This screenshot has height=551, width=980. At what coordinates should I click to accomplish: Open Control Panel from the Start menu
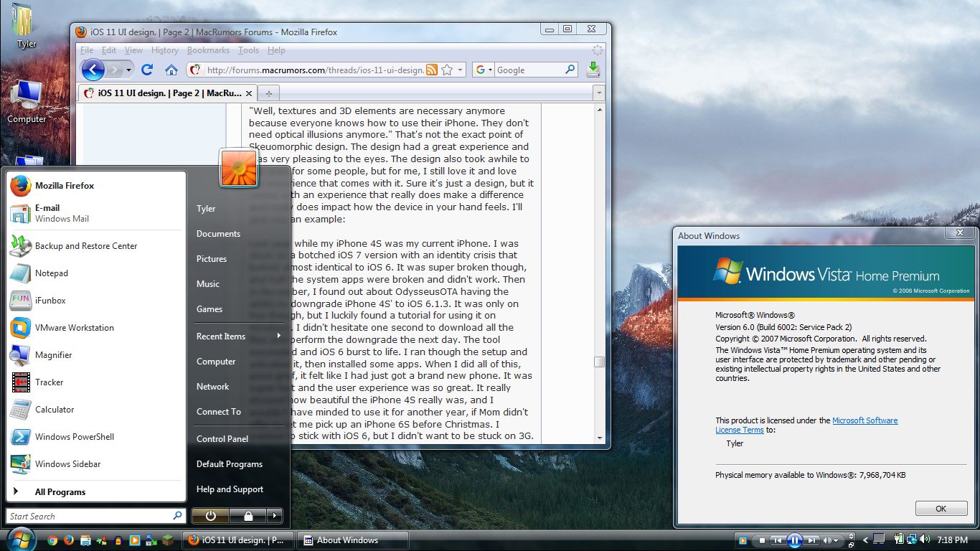coord(238,438)
